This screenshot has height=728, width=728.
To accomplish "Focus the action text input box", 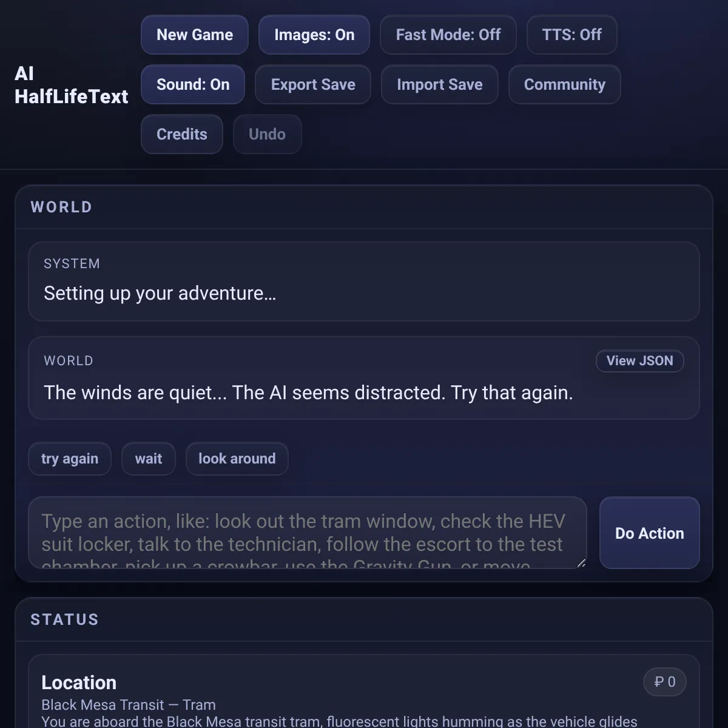I will pyautogui.click(x=308, y=533).
